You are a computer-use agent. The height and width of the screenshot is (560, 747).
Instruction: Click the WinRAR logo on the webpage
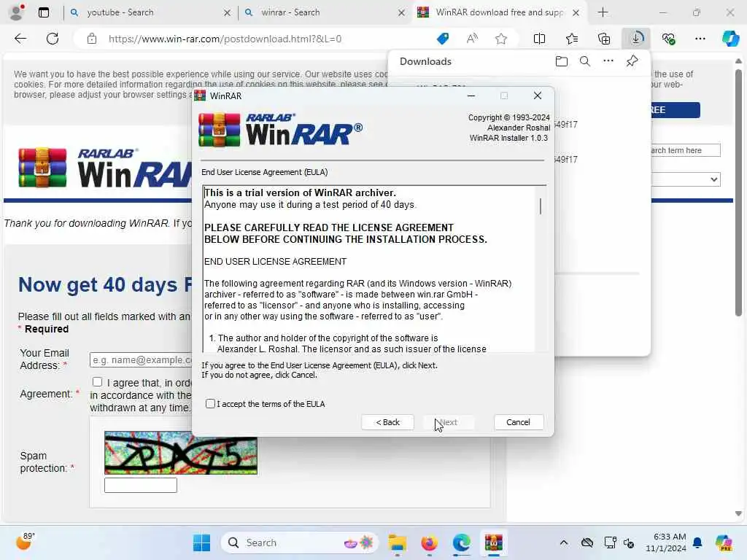coord(105,168)
